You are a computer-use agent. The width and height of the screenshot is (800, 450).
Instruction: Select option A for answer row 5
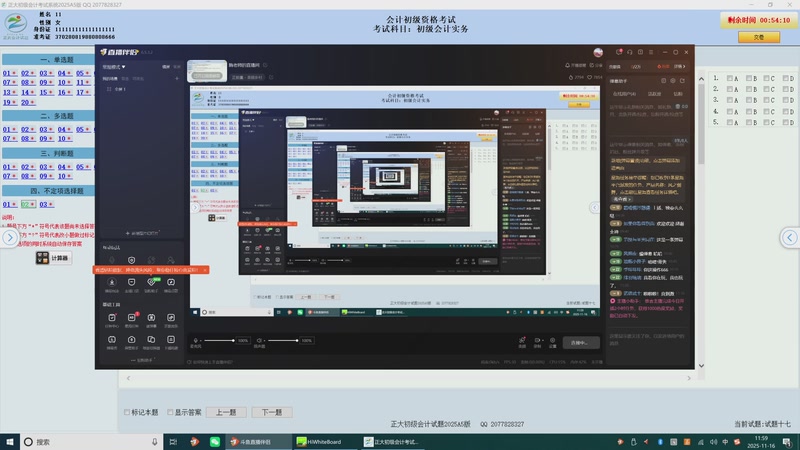(730, 122)
